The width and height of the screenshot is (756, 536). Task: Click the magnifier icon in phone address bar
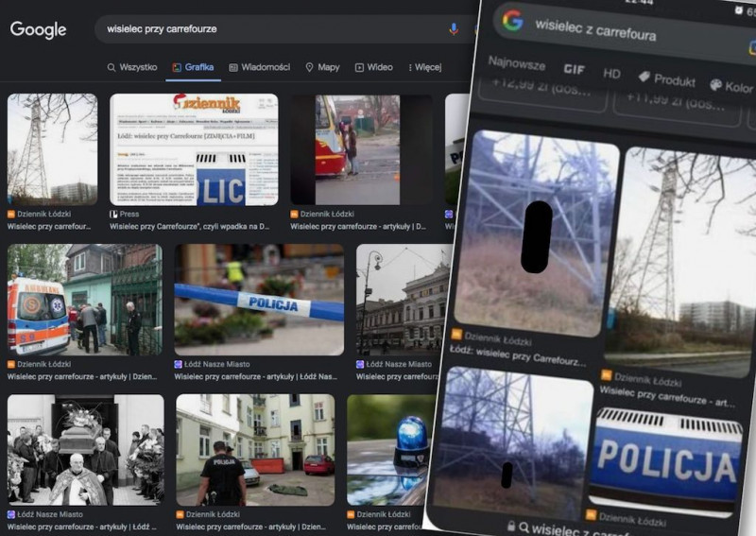(x=524, y=528)
